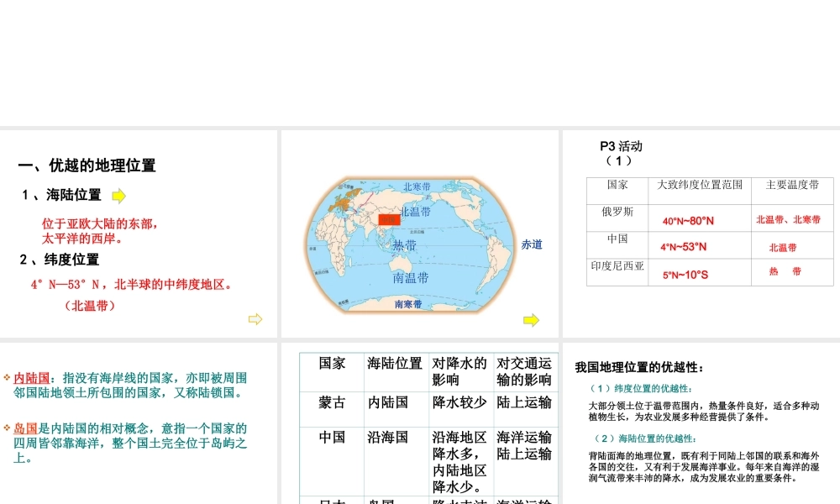Select the red text 北温带、北寒带
This screenshot has height=504, width=840.
click(x=788, y=219)
